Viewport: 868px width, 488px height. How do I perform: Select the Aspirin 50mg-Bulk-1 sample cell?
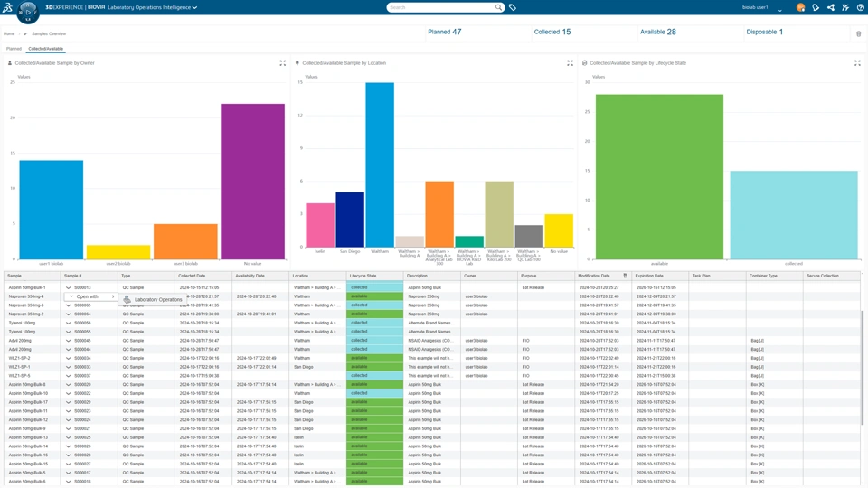point(33,287)
